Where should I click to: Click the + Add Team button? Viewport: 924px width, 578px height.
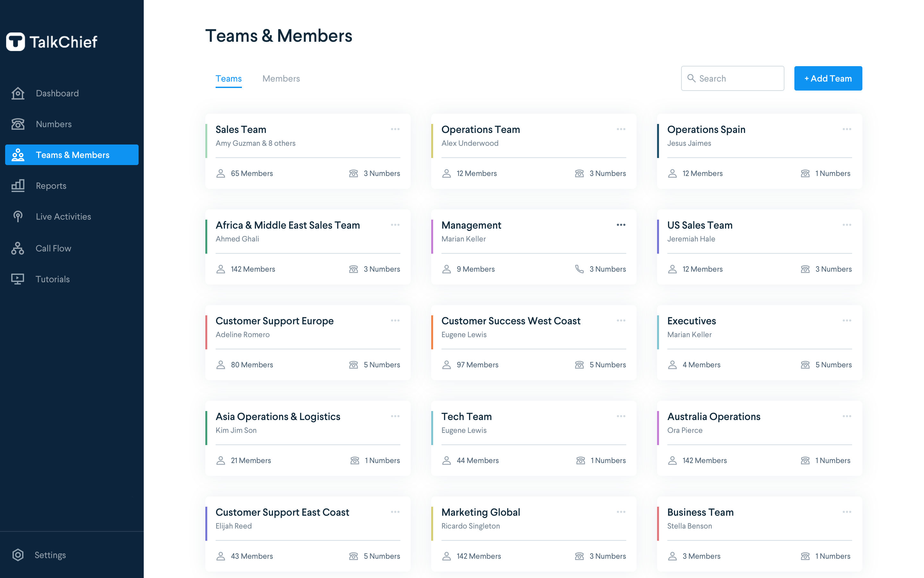(x=828, y=78)
